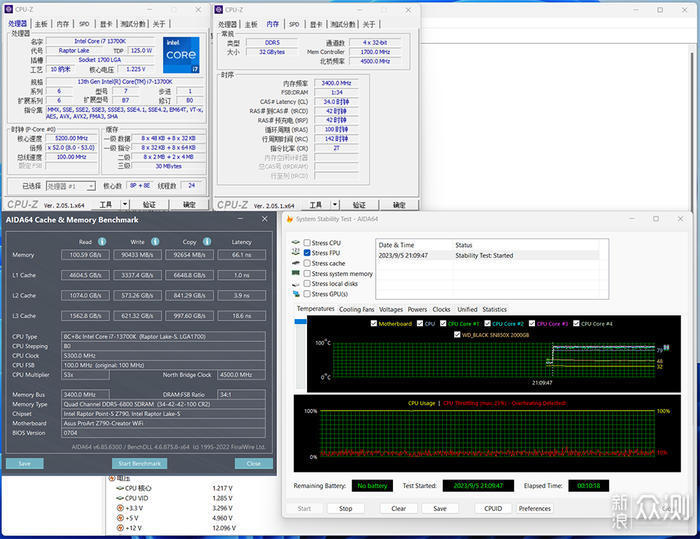Click the +12 V voltage sensor icon
This screenshot has height=539, width=700.
click(121, 528)
